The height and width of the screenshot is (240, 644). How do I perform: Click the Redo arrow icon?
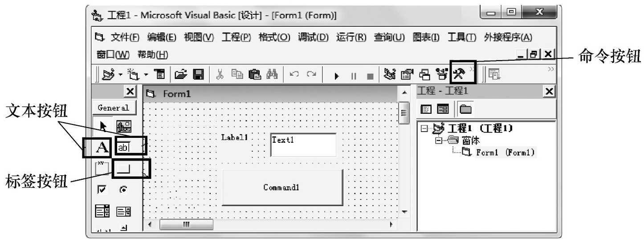click(x=310, y=75)
